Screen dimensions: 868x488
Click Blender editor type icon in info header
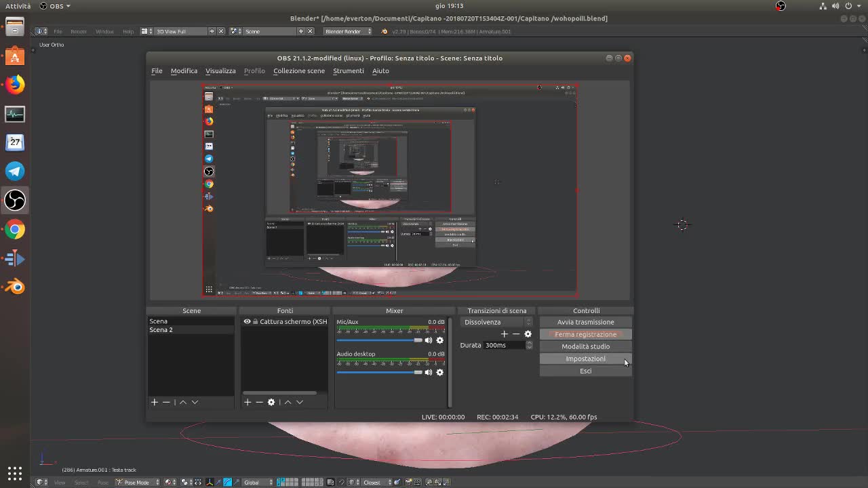point(41,31)
